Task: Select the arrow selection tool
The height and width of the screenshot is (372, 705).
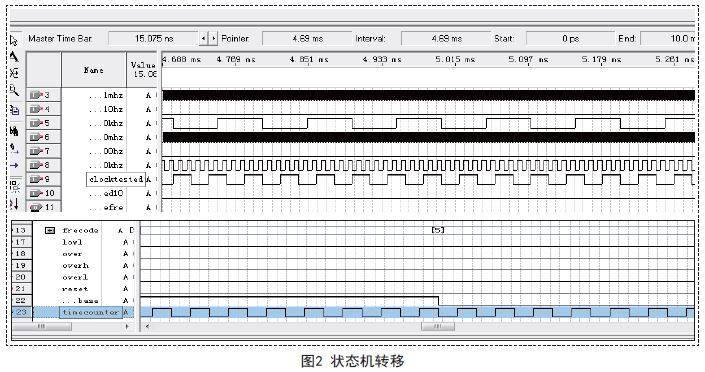Action: tap(13, 40)
